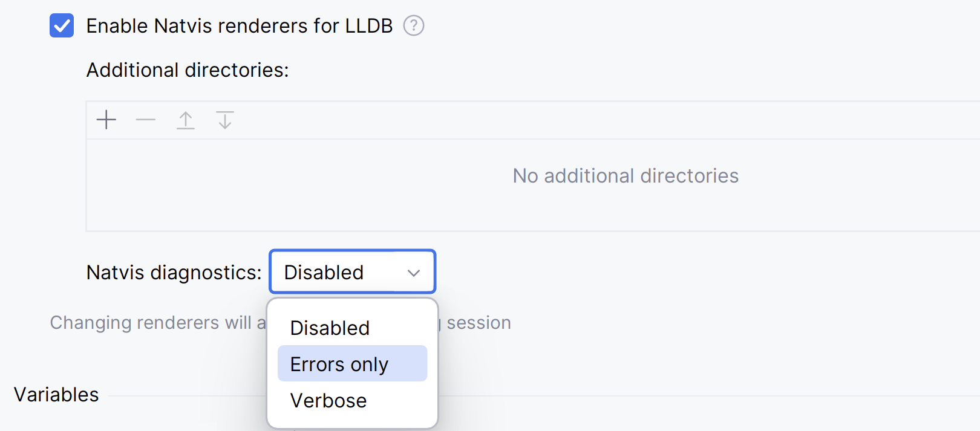The width and height of the screenshot is (980, 431).
Task: Click the Natvis diagnostics combo box chevron
Action: (x=414, y=273)
